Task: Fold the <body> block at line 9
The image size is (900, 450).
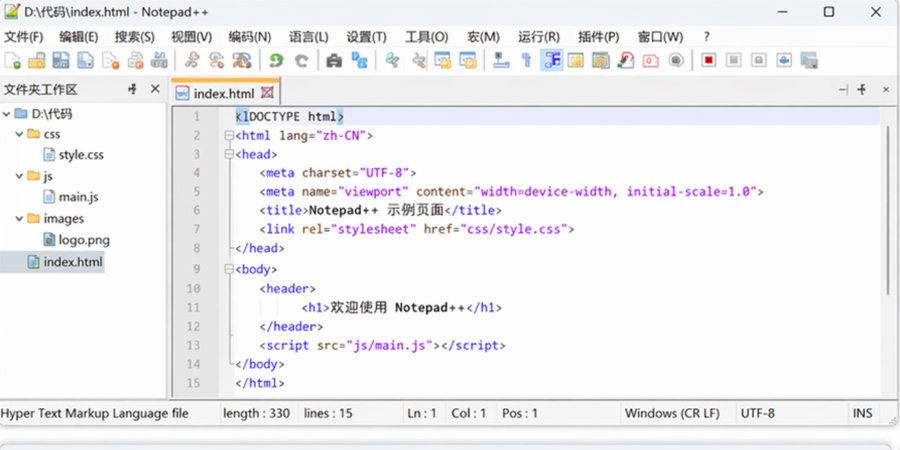Action: (x=230, y=269)
